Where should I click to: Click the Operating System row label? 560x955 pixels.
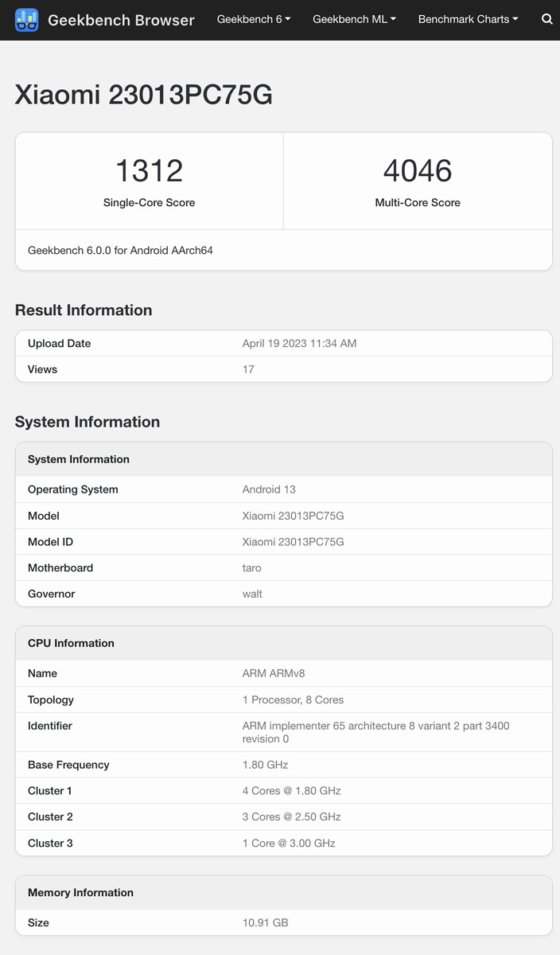tap(73, 489)
